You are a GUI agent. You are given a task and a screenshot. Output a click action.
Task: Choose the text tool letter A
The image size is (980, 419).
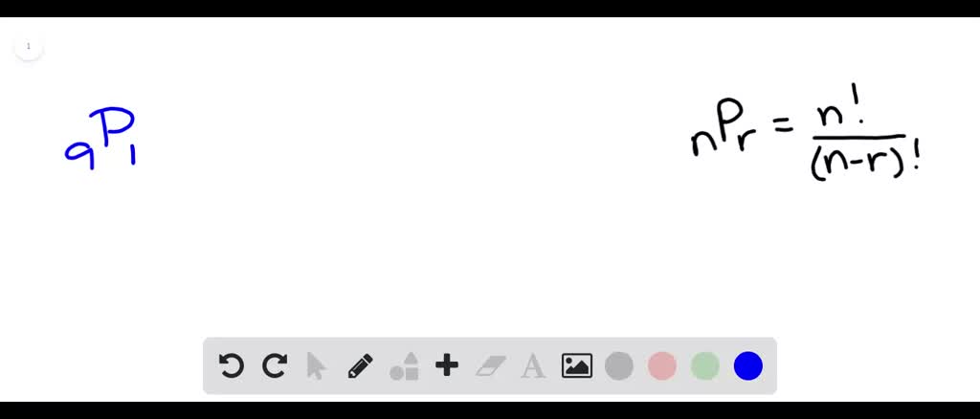point(533,366)
